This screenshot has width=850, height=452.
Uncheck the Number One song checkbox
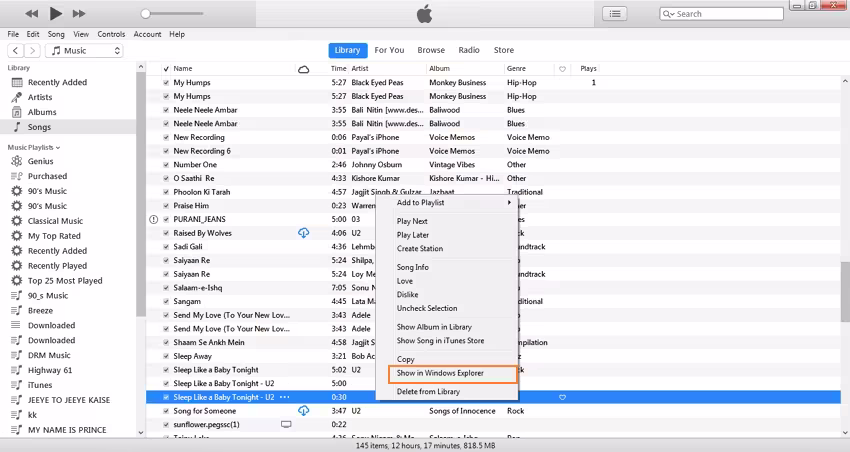point(166,165)
